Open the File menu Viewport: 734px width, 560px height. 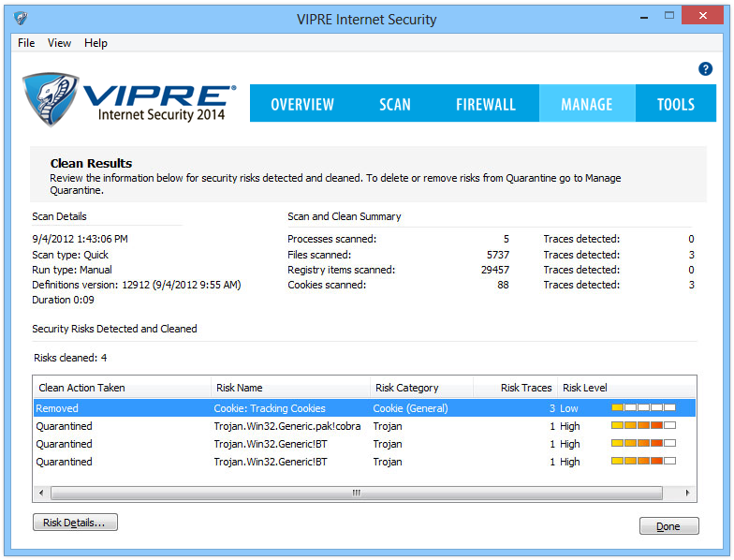pyautogui.click(x=26, y=43)
